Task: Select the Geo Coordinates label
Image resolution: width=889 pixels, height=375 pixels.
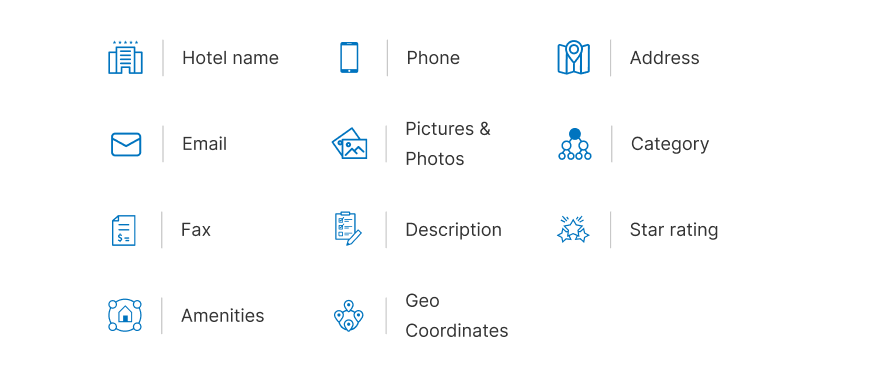Action: (x=456, y=315)
